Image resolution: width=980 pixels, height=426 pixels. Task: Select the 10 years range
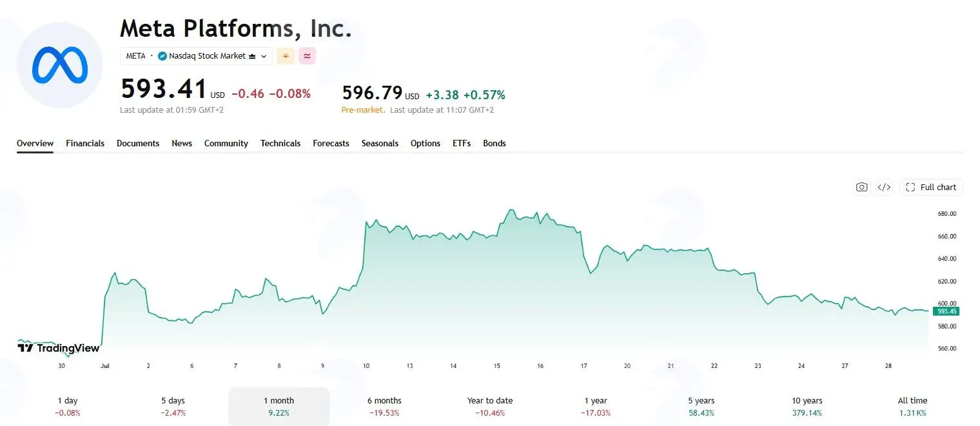coord(807,406)
